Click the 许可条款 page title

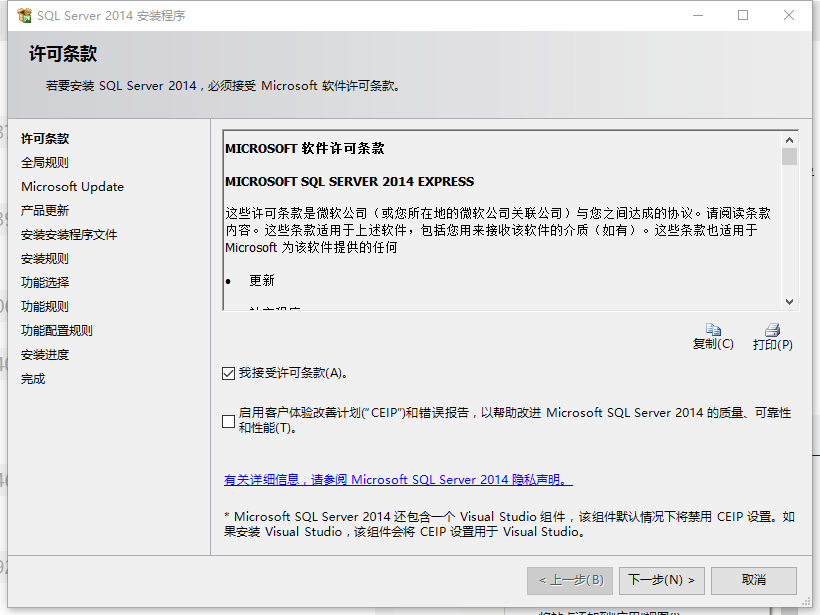pyautogui.click(x=63, y=54)
